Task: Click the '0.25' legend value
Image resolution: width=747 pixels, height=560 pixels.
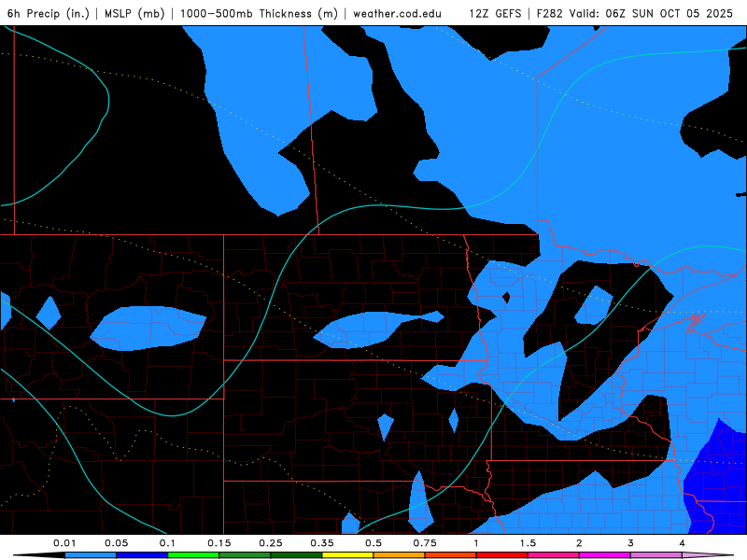Action: click(x=271, y=543)
